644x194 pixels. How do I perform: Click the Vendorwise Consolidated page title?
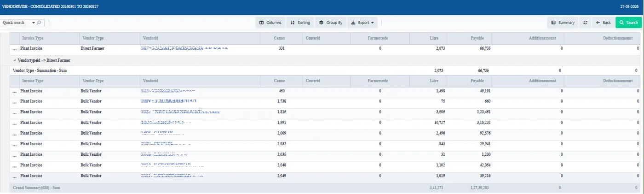pyautogui.click(x=50, y=7)
